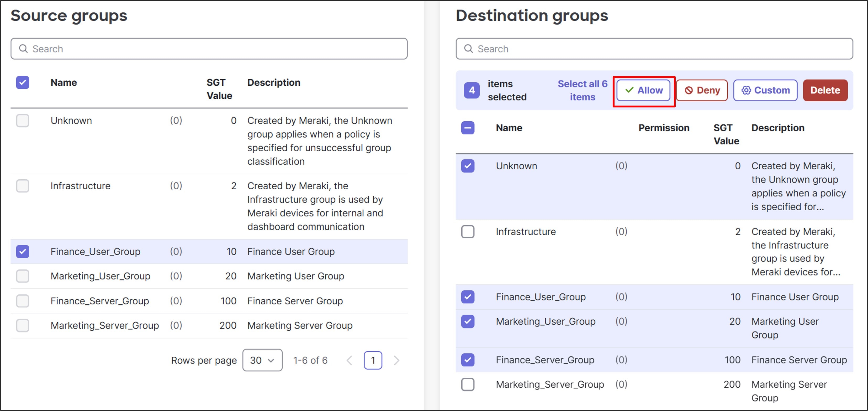
Task: Click the 'Finance User Group' description in Destination groups
Action: pyautogui.click(x=795, y=297)
